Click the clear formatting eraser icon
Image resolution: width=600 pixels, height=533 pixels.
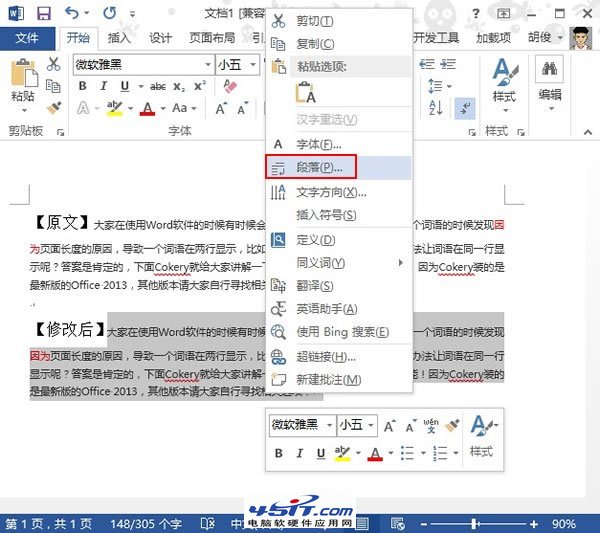click(x=230, y=86)
